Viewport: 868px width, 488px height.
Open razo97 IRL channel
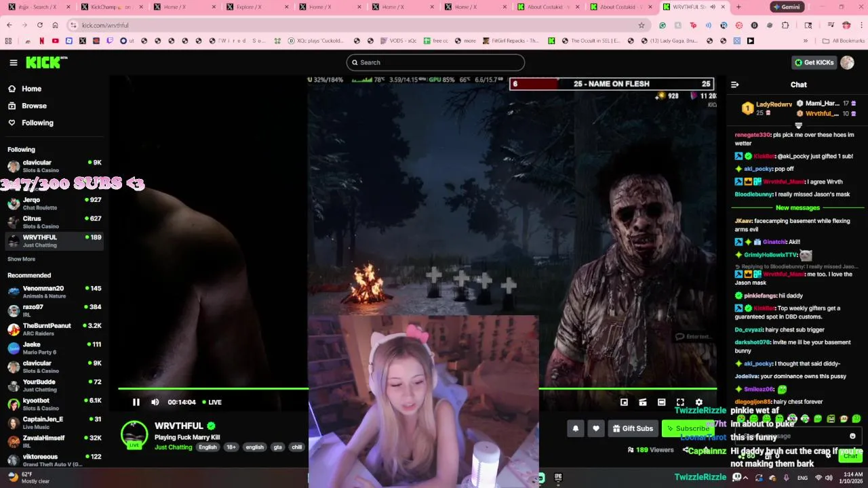(54, 310)
